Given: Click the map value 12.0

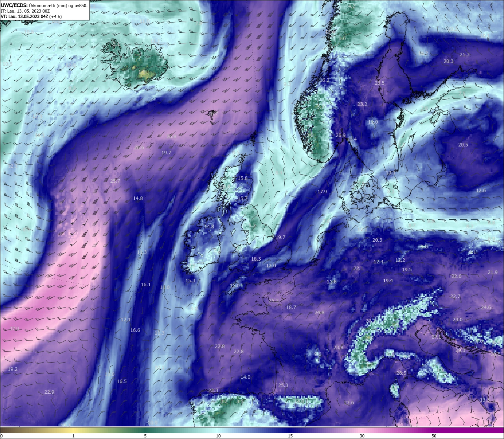Looking at the screenshot, I should click(271, 266).
